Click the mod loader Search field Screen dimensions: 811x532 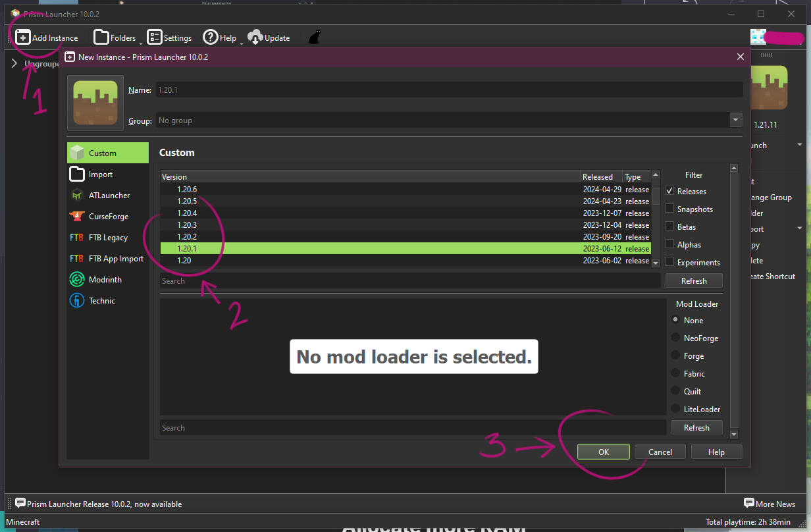pos(413,427)
